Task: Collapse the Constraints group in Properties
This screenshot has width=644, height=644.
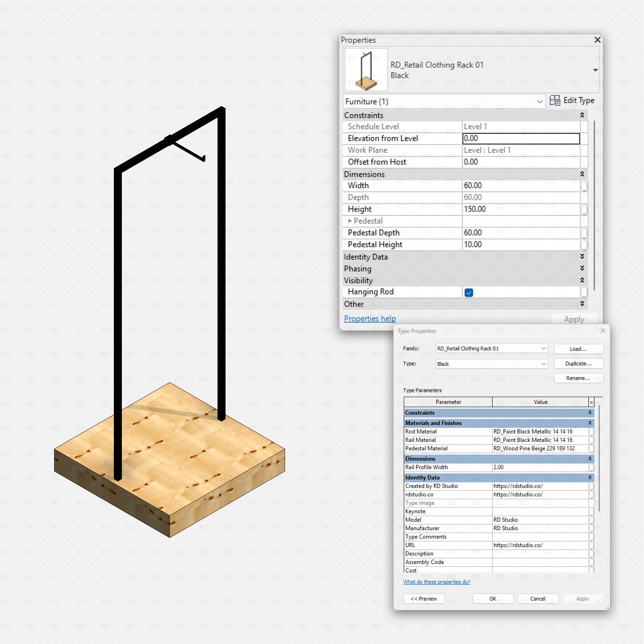Action: coord(582,115)
